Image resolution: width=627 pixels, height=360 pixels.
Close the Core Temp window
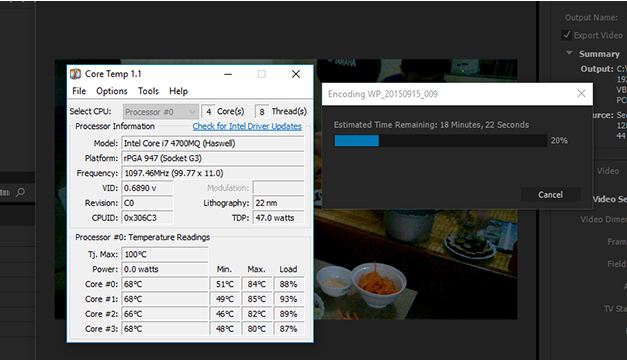point(296,74)
